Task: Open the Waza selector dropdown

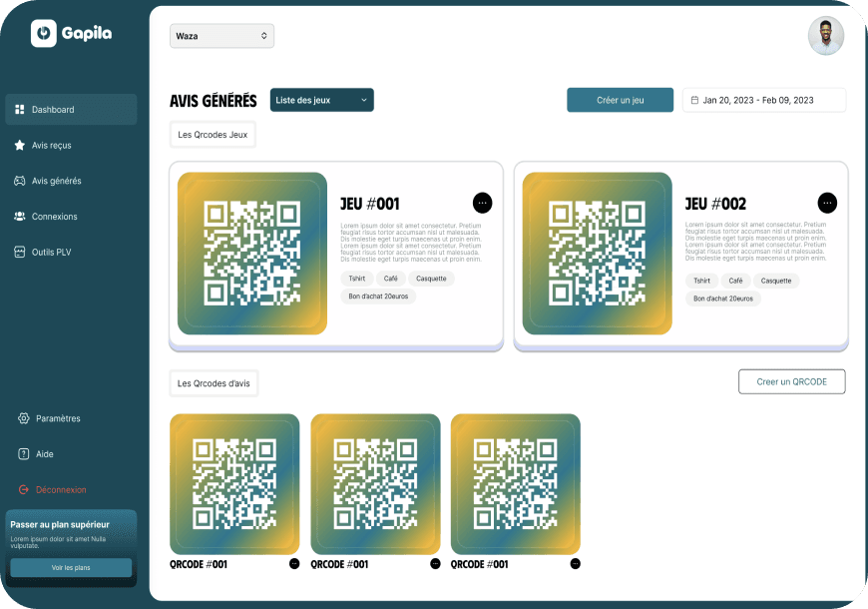Action: [x=221, y=36]
